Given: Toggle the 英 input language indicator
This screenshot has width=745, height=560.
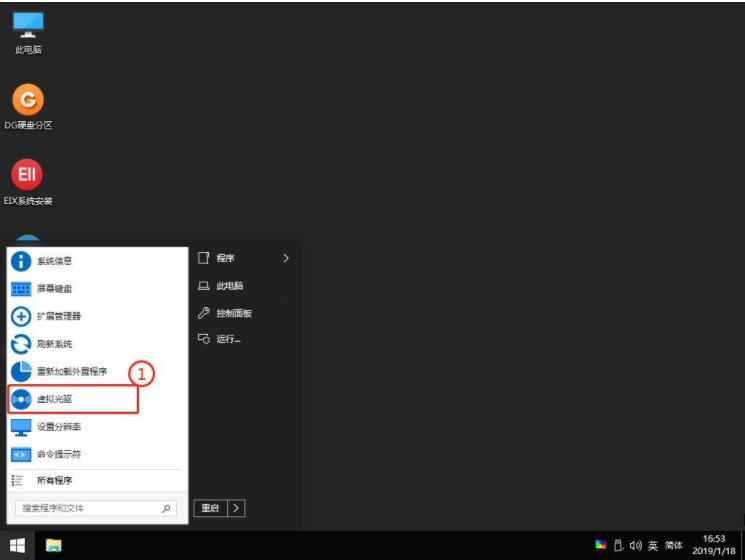Looking at the screenshot, I should [x=652, y=545].
